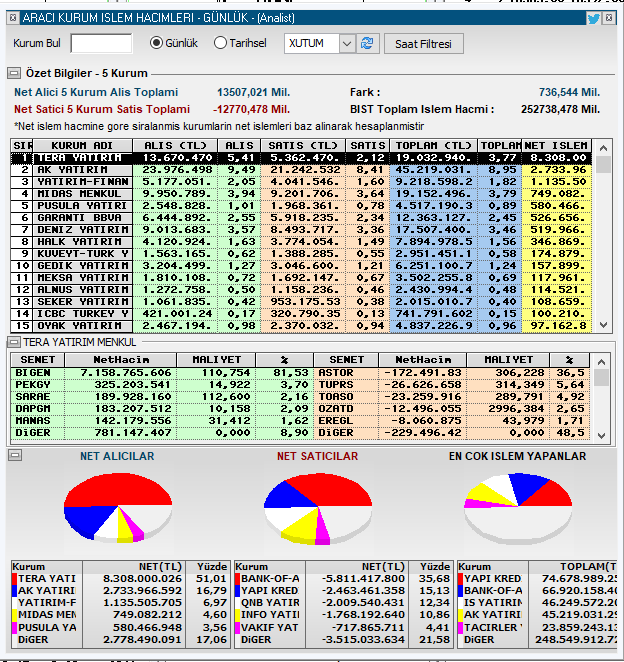
Task: Click the MANAS stock cell
Action: 38,421
